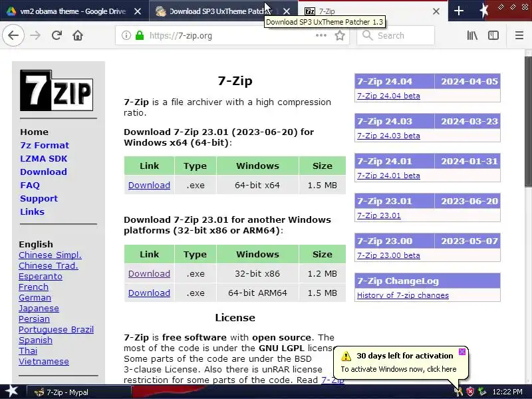
Task: Open the Home sidebar link
Action: pos(34,132)
